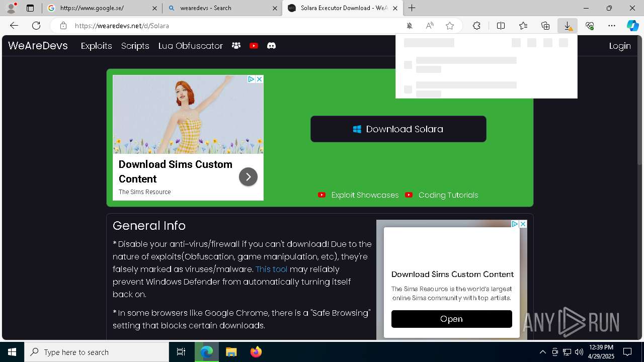The image size is (644, 362).
Task: Click the taskbar search box
Action: 97,352
